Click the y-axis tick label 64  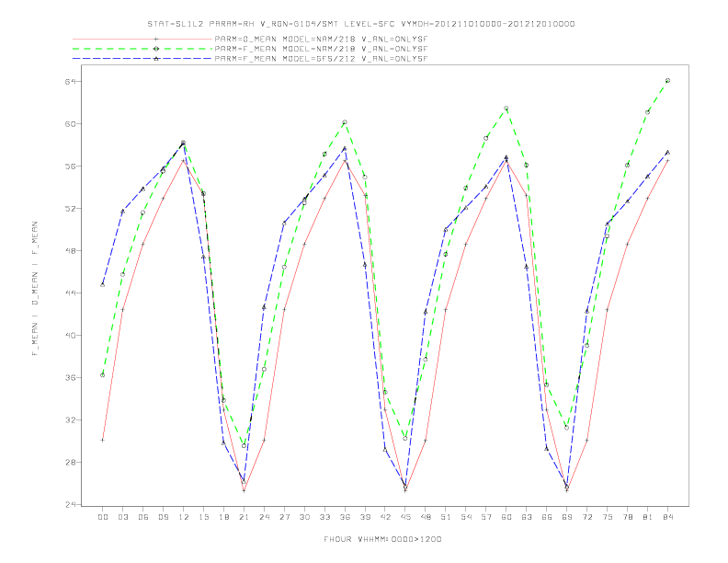[71, 82]
